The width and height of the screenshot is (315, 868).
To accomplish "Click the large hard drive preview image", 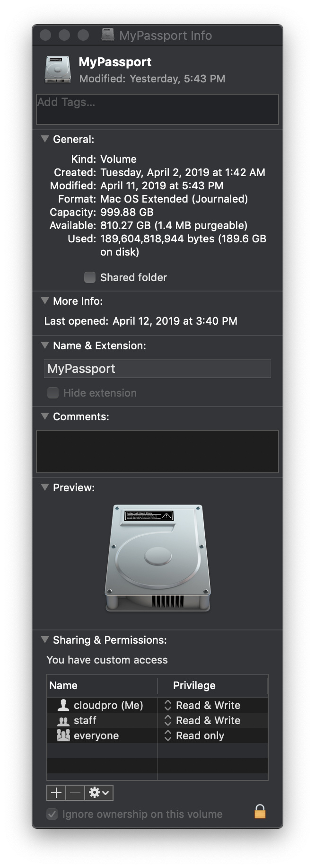I will (x=157, y=558).
